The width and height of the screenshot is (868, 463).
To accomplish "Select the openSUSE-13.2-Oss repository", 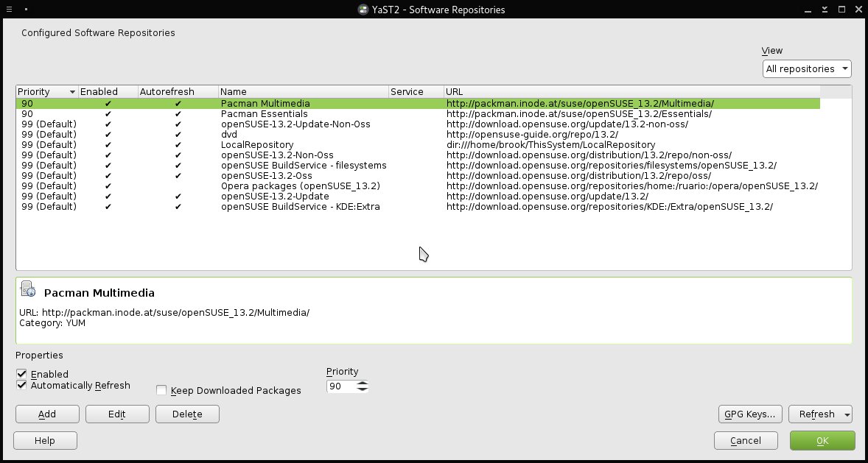I will click(x=418, y=176).
